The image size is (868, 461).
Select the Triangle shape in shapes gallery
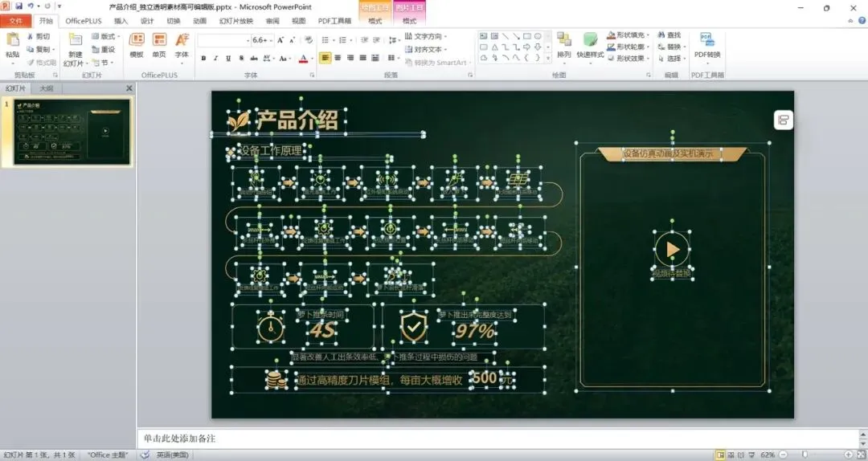(x=494, y=47)
